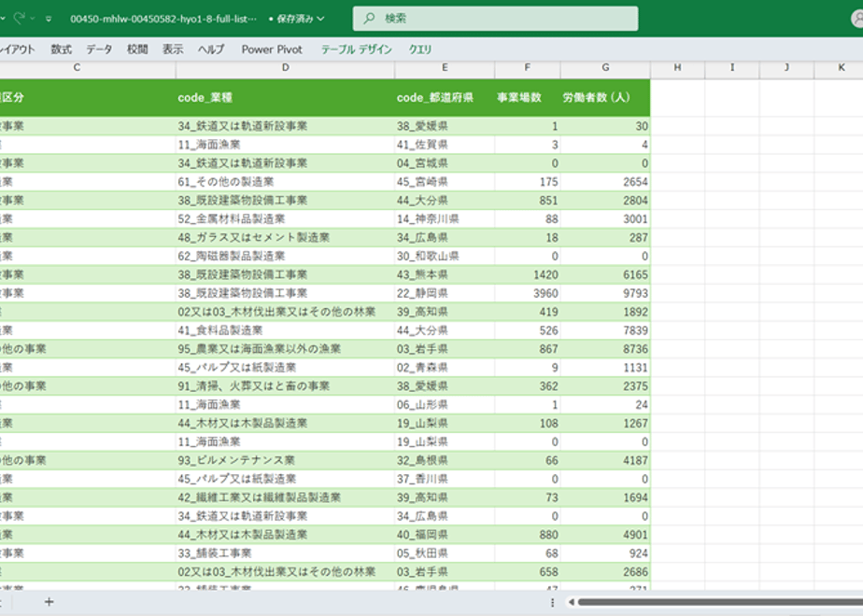Click the cell 62_陶磁器製品製造業
Viewport: 863px width, 616px height.
(285, 257)
